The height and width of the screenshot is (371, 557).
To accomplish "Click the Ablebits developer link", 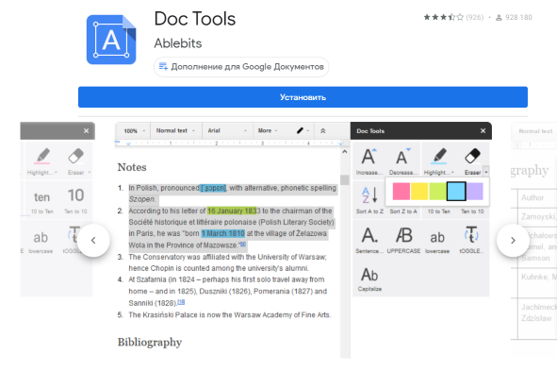I will 178,43.
